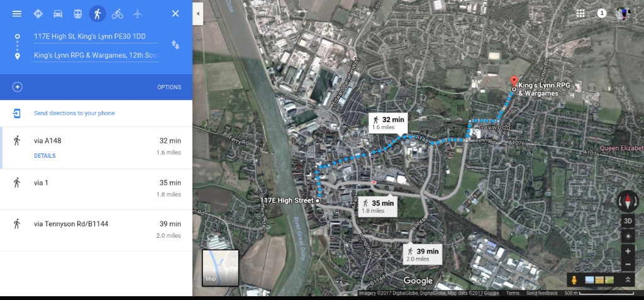Open route OPTIONS
Image resolution: width=644 pixels, height=300 pixels.
169,87
